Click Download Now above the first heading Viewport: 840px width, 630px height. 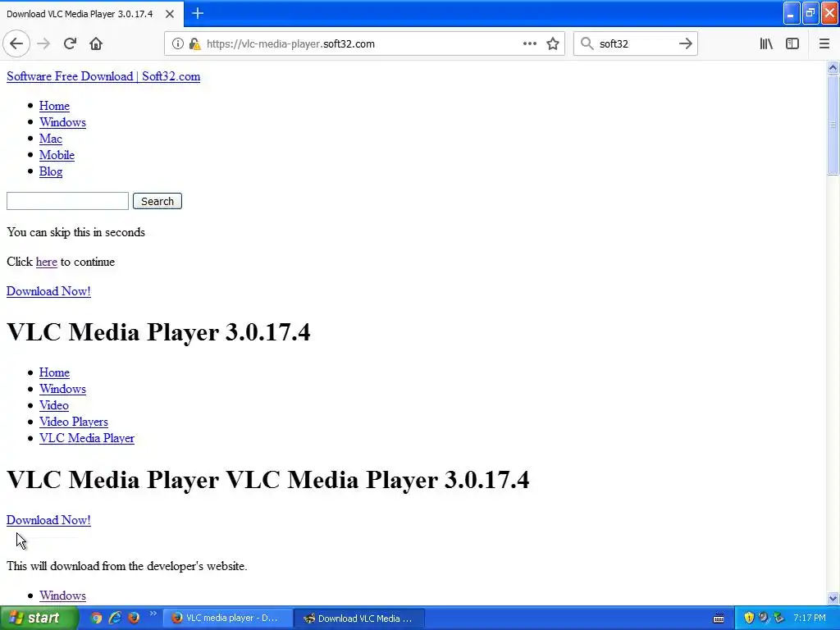48,291
